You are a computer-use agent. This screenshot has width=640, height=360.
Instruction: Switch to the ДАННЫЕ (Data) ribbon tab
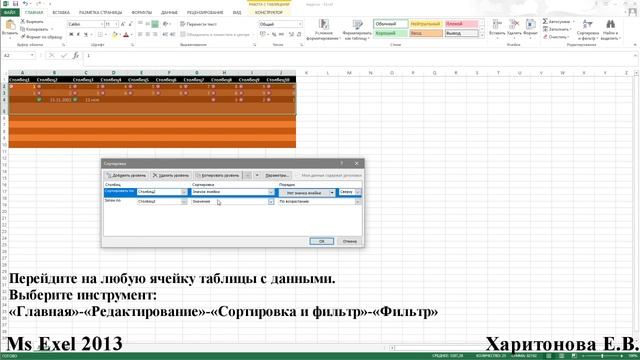coord(169,13)
